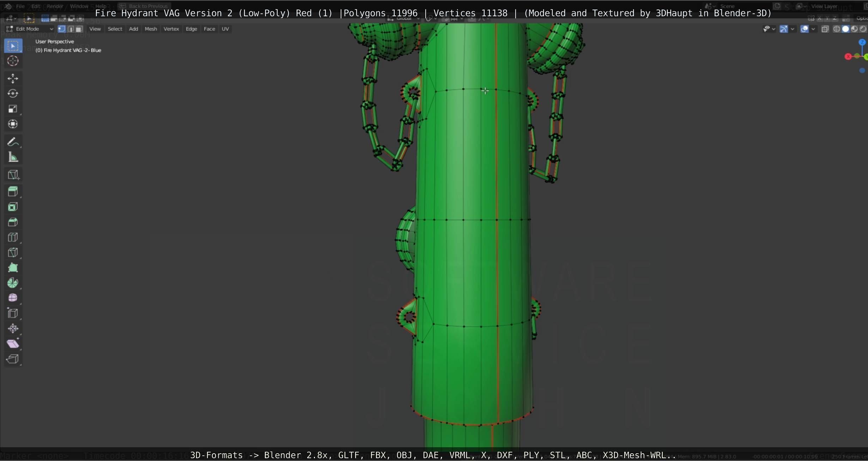The image size is (868, 461).
Task: Switch to wireframe viewport shading
Action: 837,29
